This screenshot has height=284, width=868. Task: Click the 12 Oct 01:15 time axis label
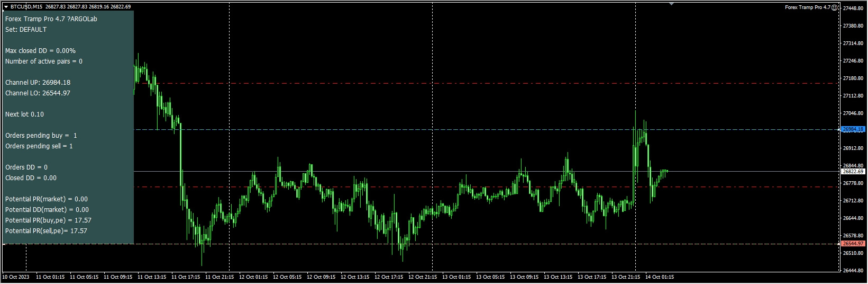pyautogui.click(x=253, y=277)
